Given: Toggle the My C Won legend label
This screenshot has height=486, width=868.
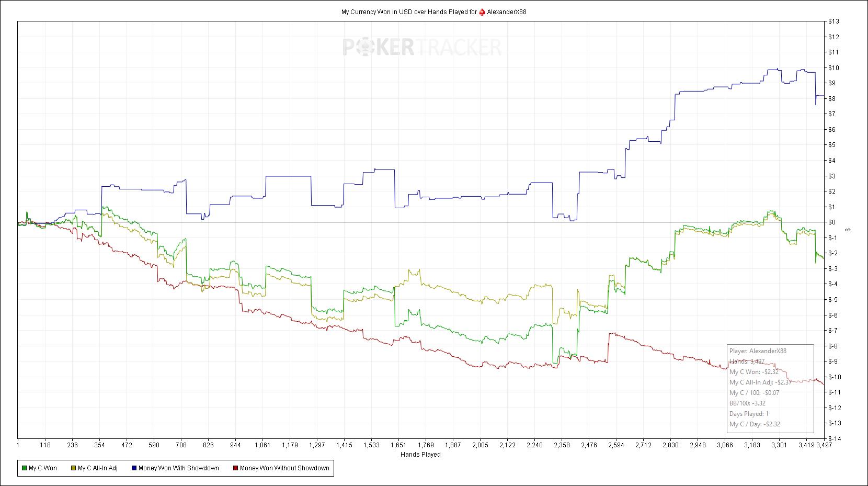Looking at the screenshot, I should [43, 468].
